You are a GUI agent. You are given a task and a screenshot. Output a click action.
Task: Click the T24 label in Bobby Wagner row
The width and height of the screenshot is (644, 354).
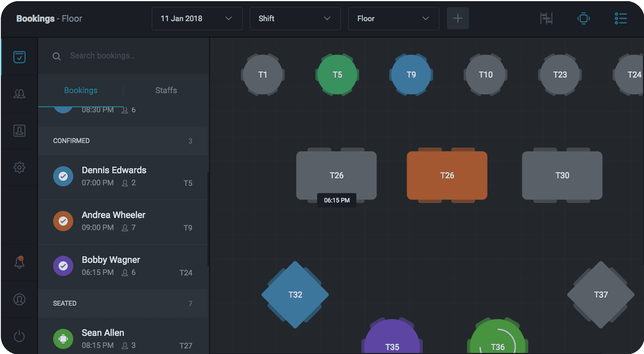coord(186,273)
